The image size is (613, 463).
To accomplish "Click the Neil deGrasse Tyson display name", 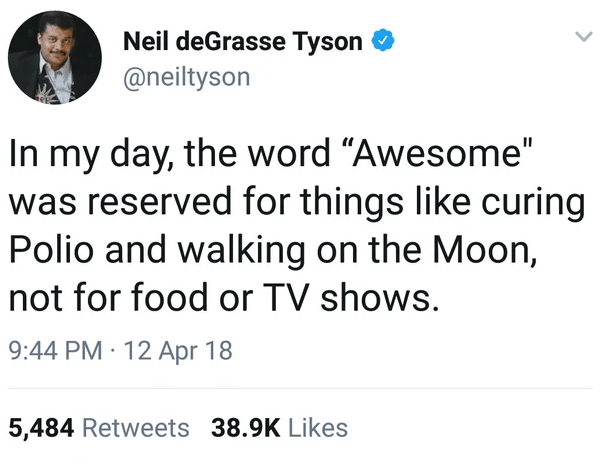I will point(243,41).
